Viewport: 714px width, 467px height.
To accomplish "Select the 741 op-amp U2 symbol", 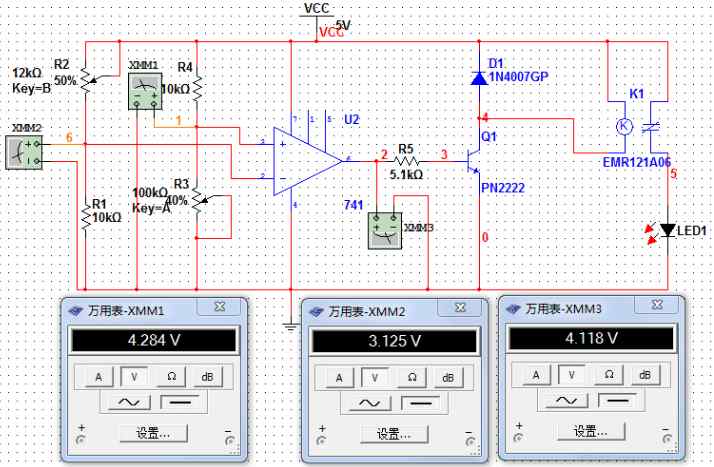I will click(x=307, y=161).
